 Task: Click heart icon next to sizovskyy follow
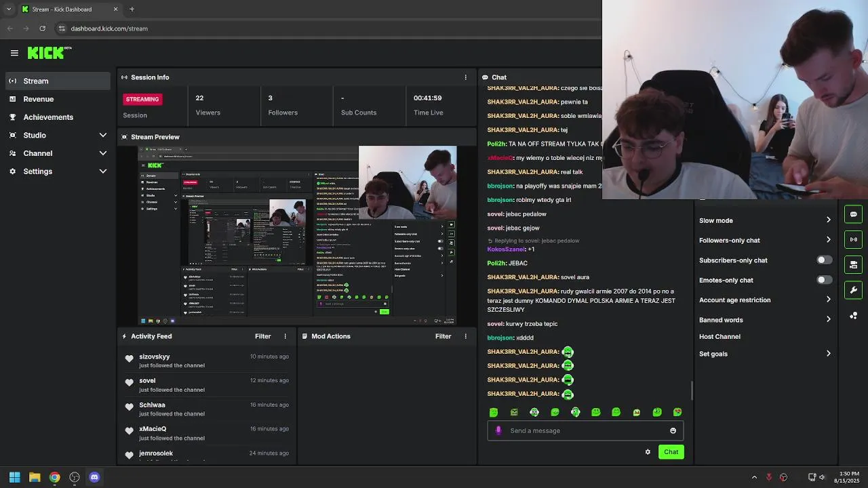point(130,359)
